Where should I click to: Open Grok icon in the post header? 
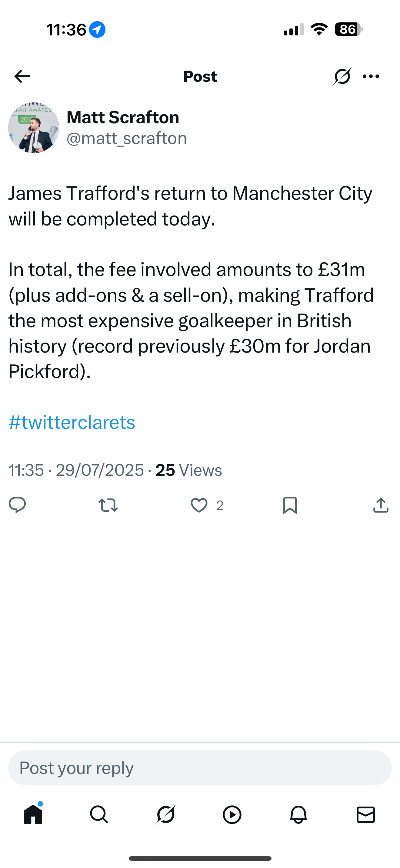(342, 76)
